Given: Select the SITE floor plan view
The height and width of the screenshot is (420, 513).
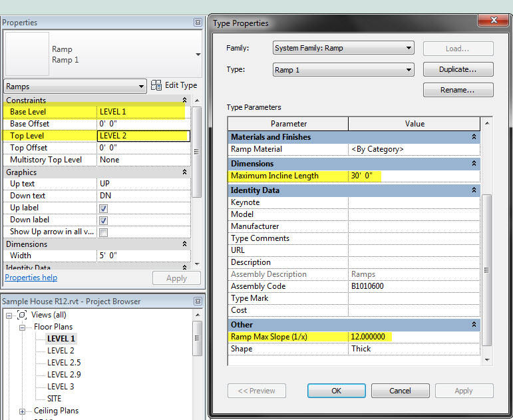Looking at the screenshot, I should click(x=54, y=399).
